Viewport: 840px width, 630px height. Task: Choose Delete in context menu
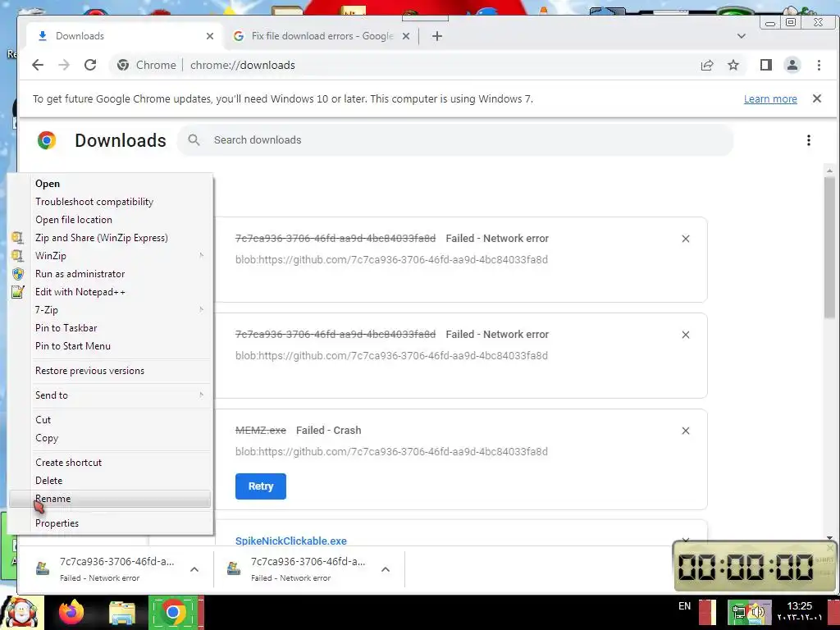tap(110, 481)
